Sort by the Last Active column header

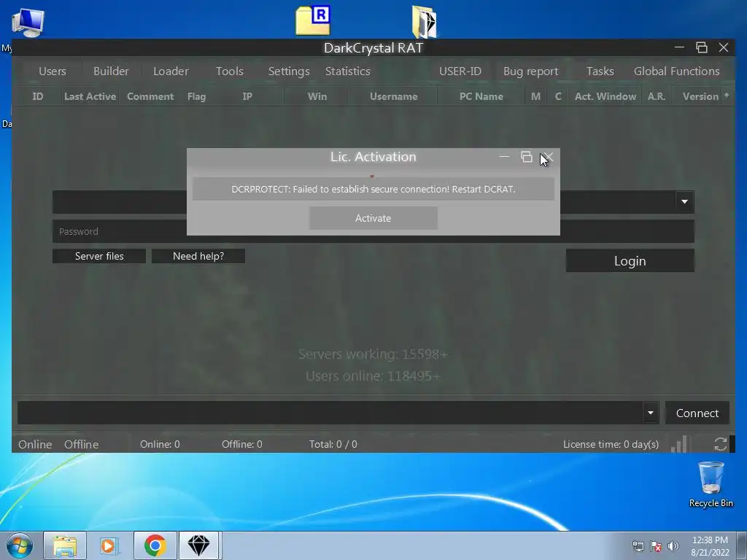click(x=90, y=97)
